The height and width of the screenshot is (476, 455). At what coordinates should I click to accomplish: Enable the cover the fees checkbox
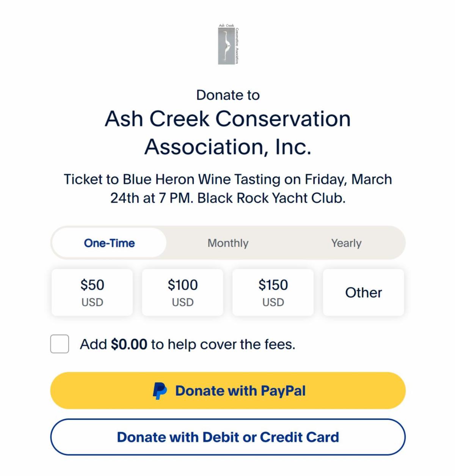tap(60, 344)
